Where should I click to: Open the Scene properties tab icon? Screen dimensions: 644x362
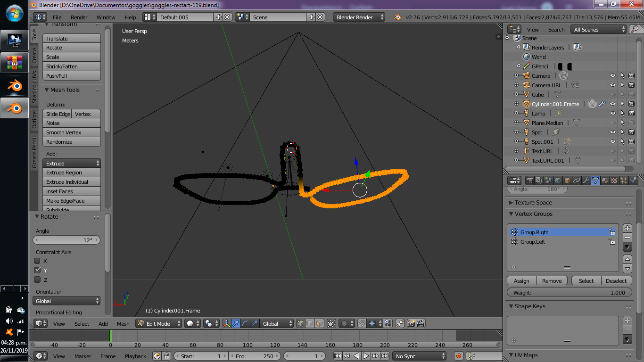549,181
